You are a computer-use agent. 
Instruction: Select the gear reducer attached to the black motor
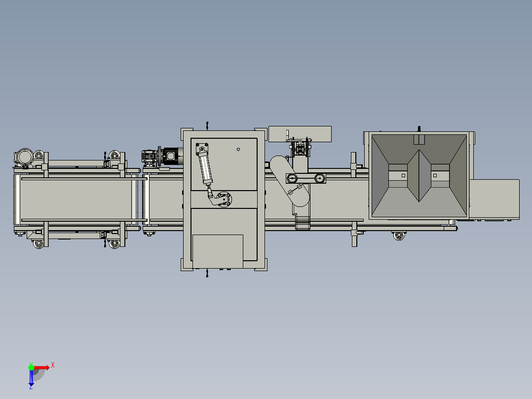[150, 157]
